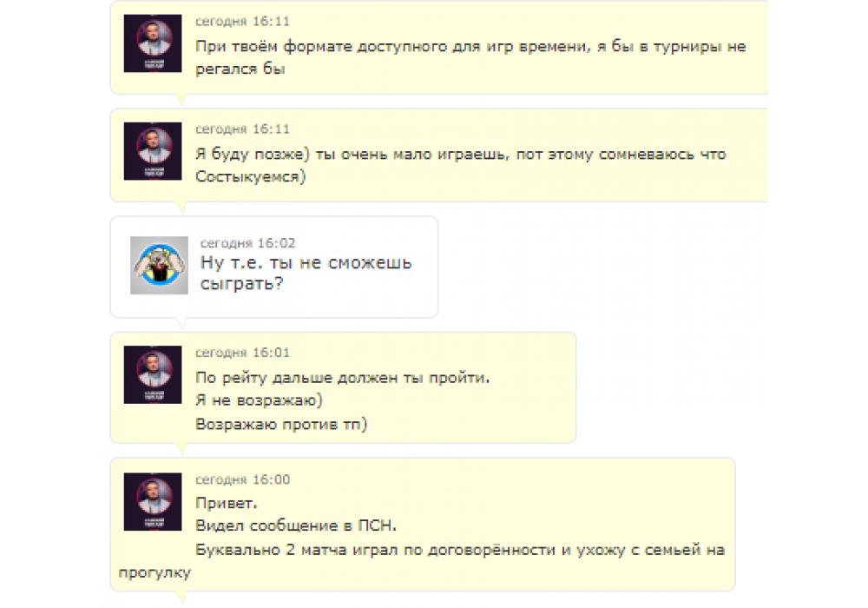This screenshot has height=608, width=868.
Task: Click the message 'При твоём формате доступного для игр'
Action: coord(470,57)
